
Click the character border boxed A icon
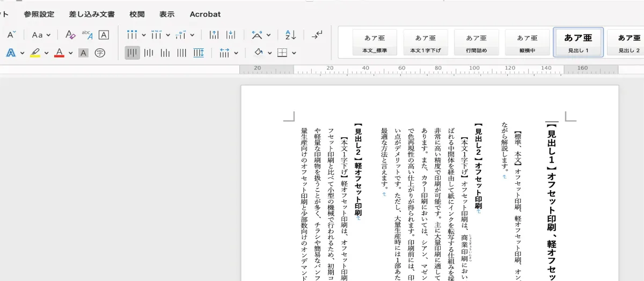coord(104,35)
